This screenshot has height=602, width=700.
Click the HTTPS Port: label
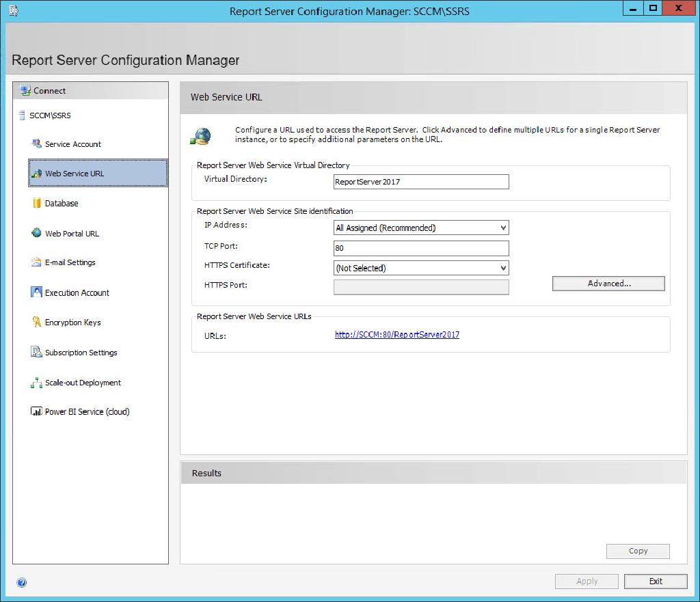point(226,285)
